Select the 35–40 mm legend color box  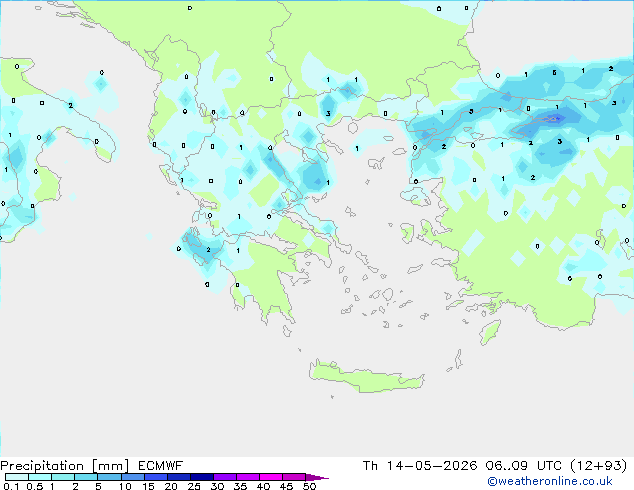247,477
